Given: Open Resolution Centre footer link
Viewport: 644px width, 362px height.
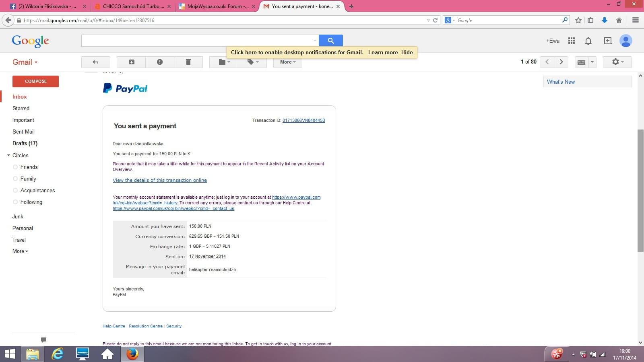Looking at the screenshot, I should (146, 326).
